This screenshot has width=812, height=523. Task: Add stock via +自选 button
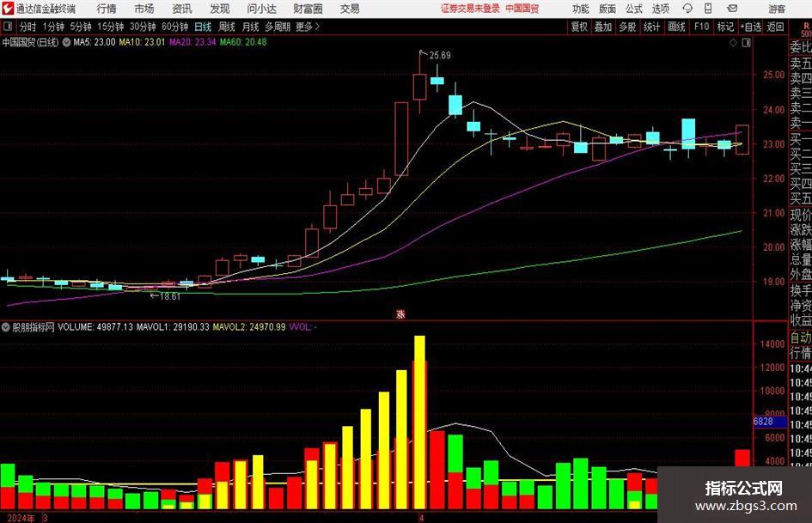751,27
